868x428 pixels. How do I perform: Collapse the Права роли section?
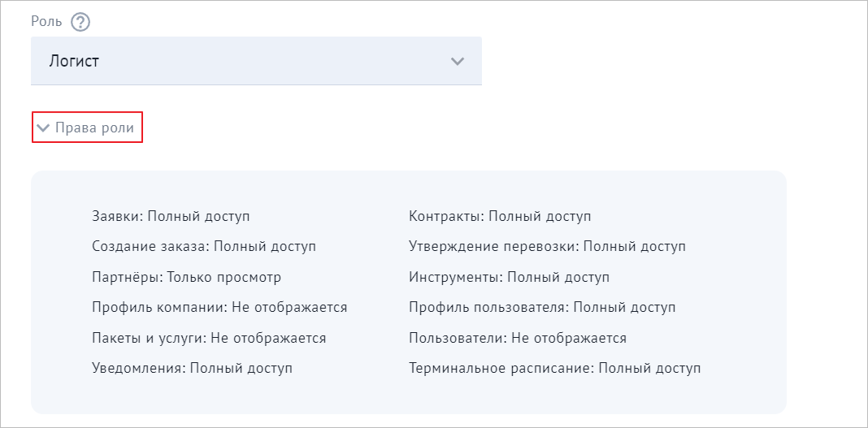[87, 128]
